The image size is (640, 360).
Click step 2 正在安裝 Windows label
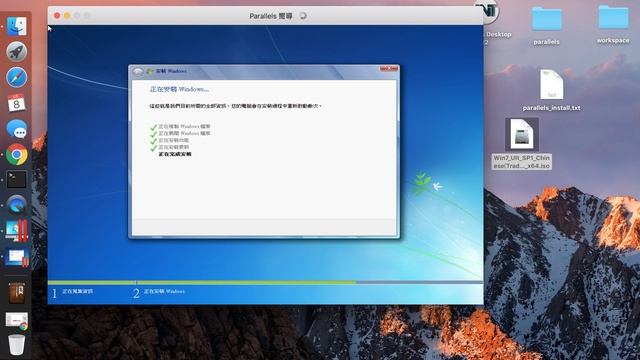164,291
